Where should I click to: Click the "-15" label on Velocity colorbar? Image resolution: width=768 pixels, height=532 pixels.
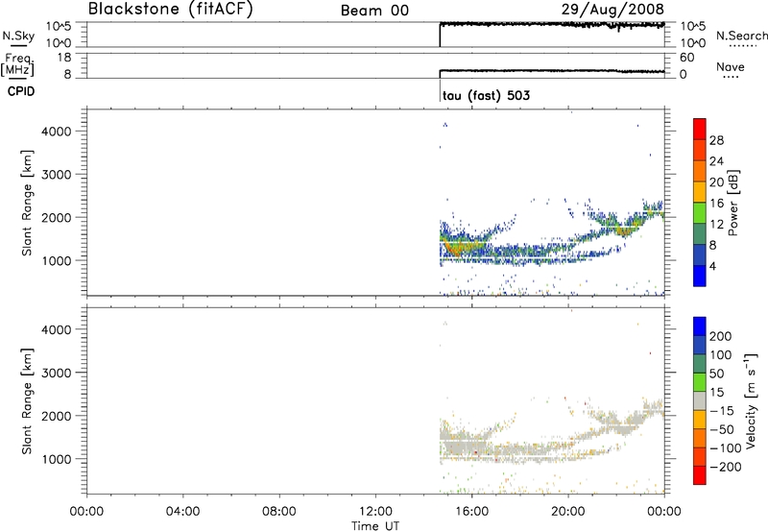pyautogui.click(x=722, y=411)
